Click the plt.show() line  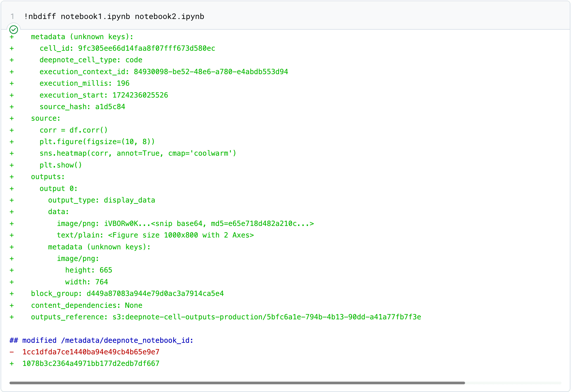click(61, 165)
